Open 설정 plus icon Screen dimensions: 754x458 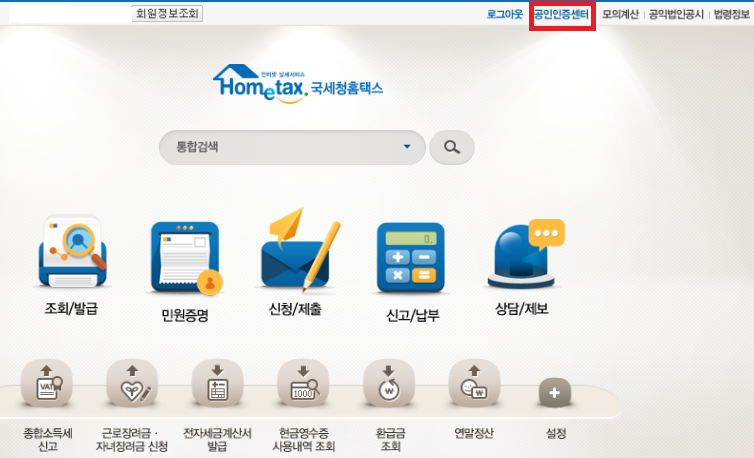[x=555, y=392]
